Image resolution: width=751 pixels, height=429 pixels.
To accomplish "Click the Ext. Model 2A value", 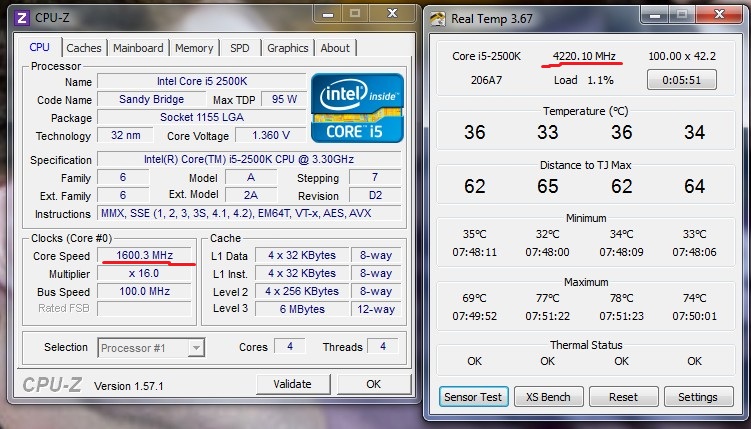I will [250, 195].
